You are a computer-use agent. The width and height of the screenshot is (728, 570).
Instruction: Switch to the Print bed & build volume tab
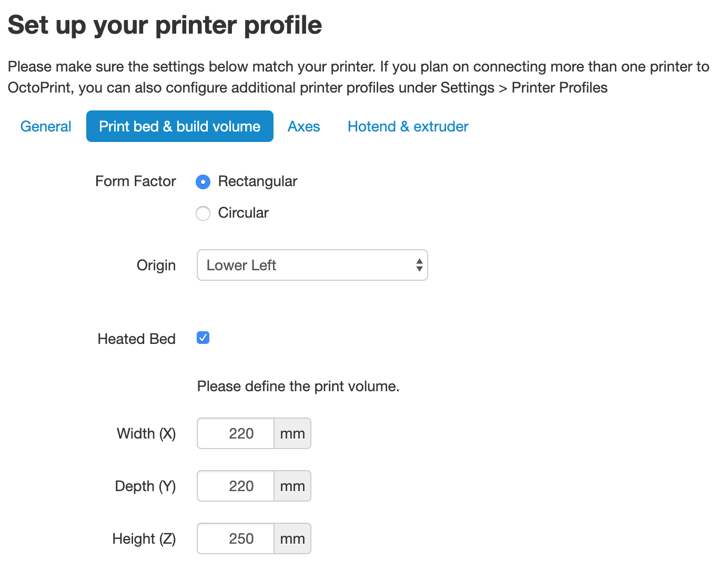(179, 126)
